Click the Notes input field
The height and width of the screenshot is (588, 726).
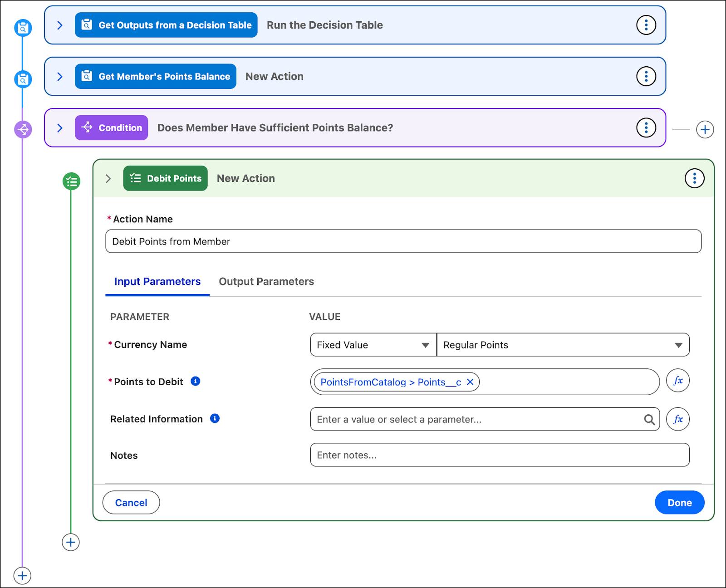(500, 455)
